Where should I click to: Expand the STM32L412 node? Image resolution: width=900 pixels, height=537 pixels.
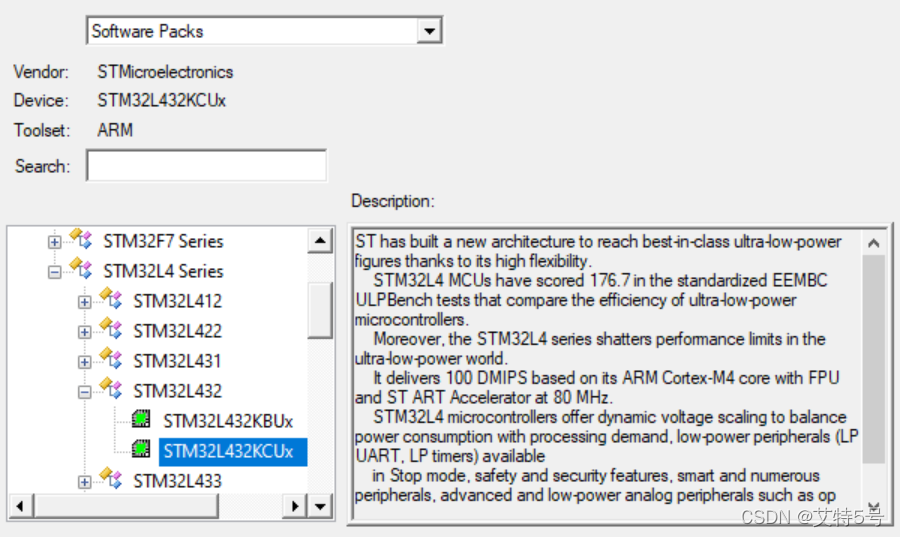click(84, 302)
